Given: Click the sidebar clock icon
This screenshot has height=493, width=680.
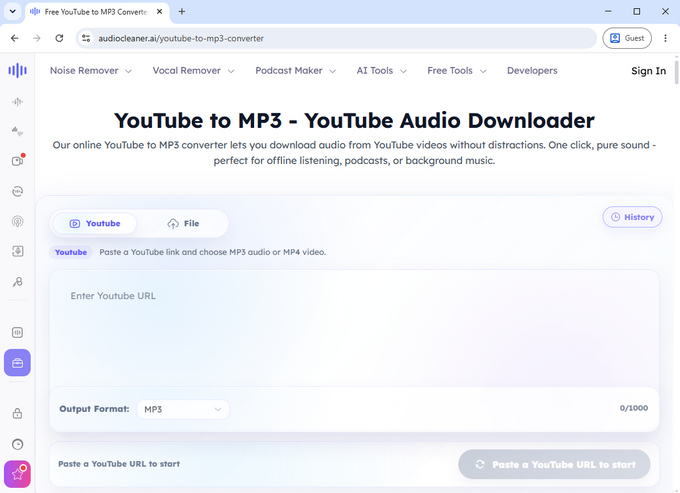Looking at the screenshot, I should [x=17, y=444].
